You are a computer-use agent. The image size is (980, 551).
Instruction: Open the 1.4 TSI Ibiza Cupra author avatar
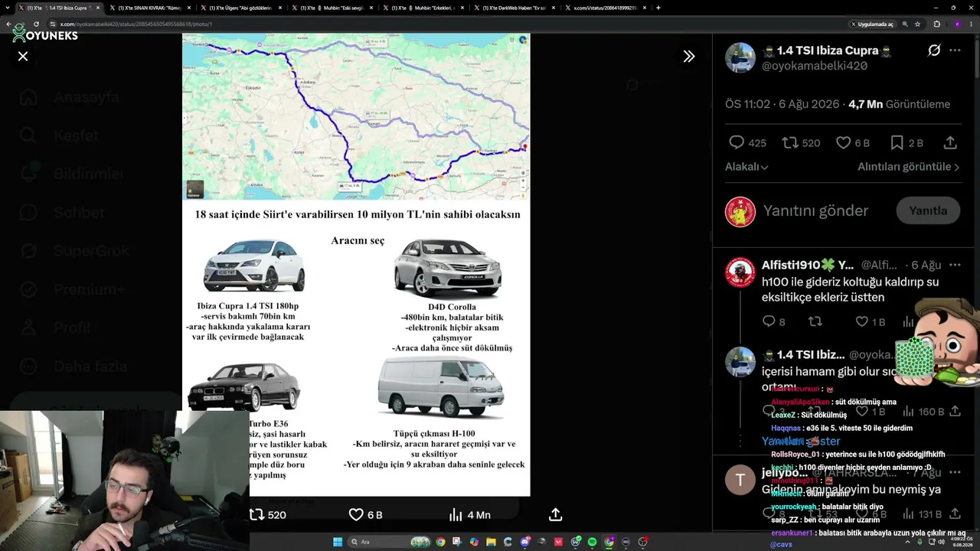[x=740, y=58]
